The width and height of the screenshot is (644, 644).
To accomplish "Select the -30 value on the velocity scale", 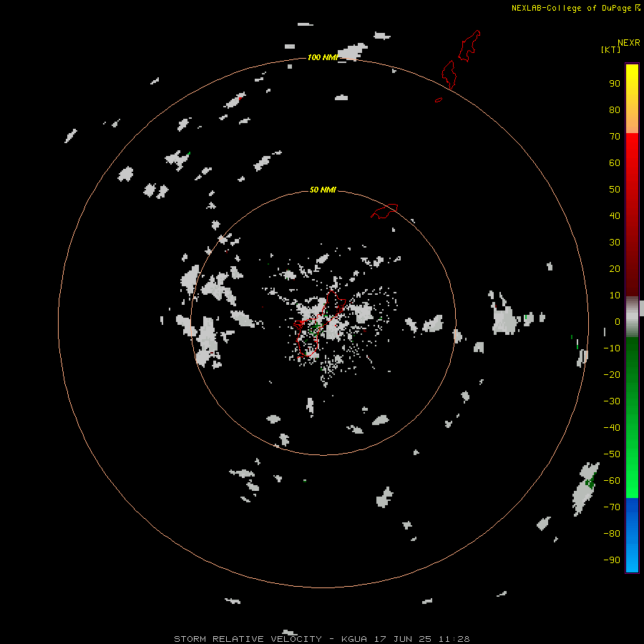I will [612, 401].
